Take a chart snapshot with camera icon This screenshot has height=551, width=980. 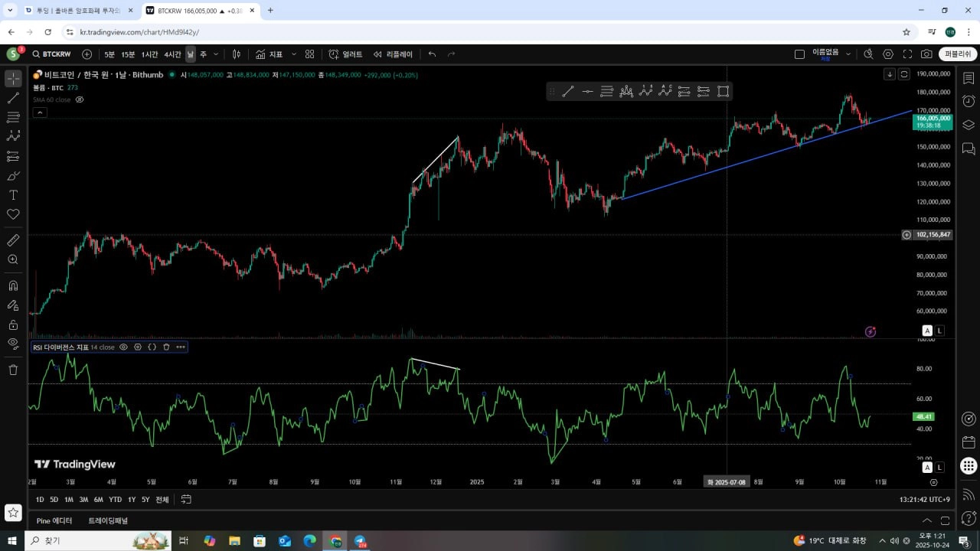[x=926, y=54]
